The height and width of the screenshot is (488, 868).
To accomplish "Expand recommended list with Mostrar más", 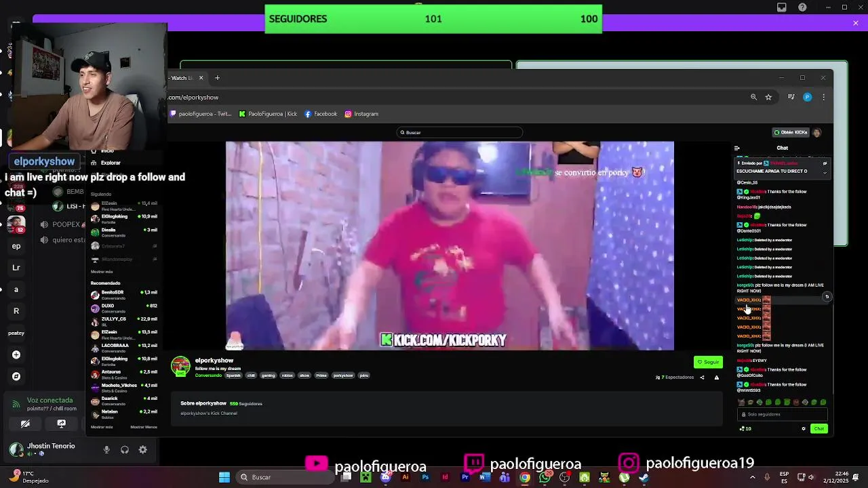I will (x=102, y=427).
